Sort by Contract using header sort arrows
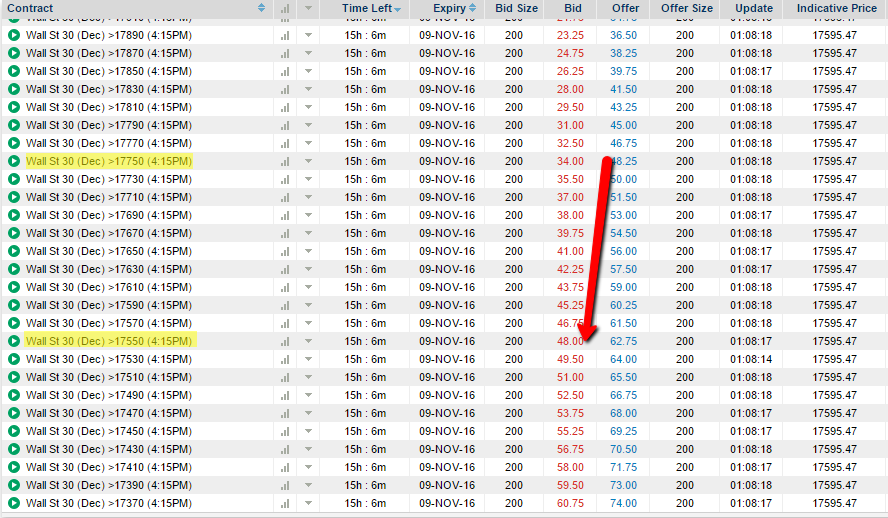 click(x=261, y=8)
